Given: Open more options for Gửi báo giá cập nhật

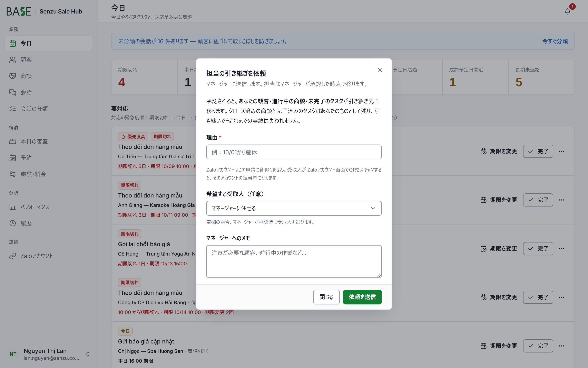Looking at the screenshot, I should 561,346.
